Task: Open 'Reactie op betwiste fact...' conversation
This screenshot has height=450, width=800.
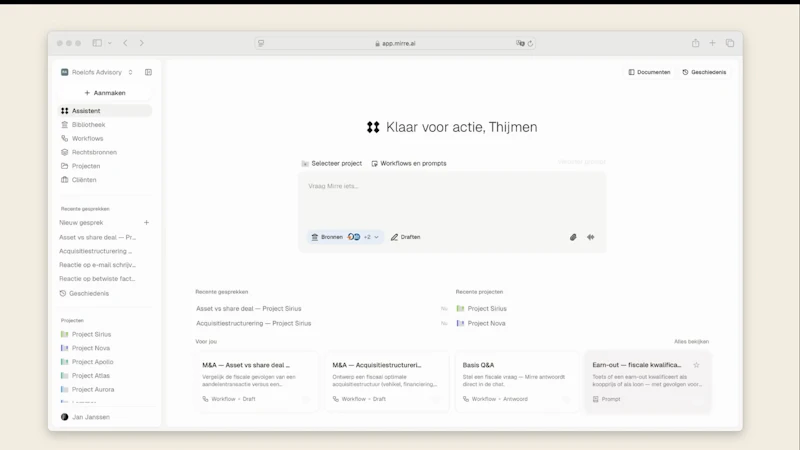Action: click(97, 279)
